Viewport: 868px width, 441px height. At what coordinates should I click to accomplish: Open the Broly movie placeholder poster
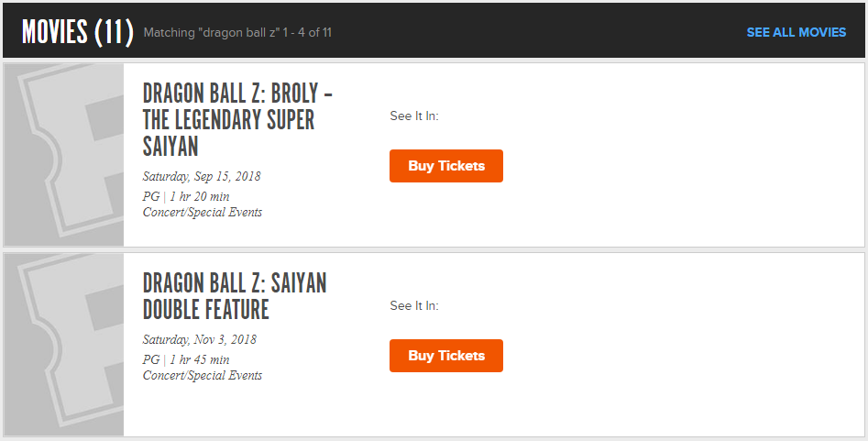[64, 155]
